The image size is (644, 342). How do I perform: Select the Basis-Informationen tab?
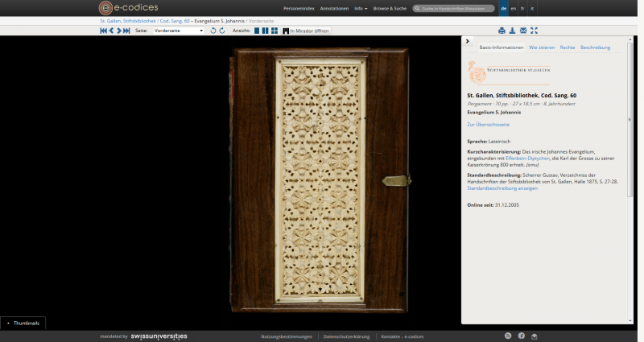click(502, 47)
